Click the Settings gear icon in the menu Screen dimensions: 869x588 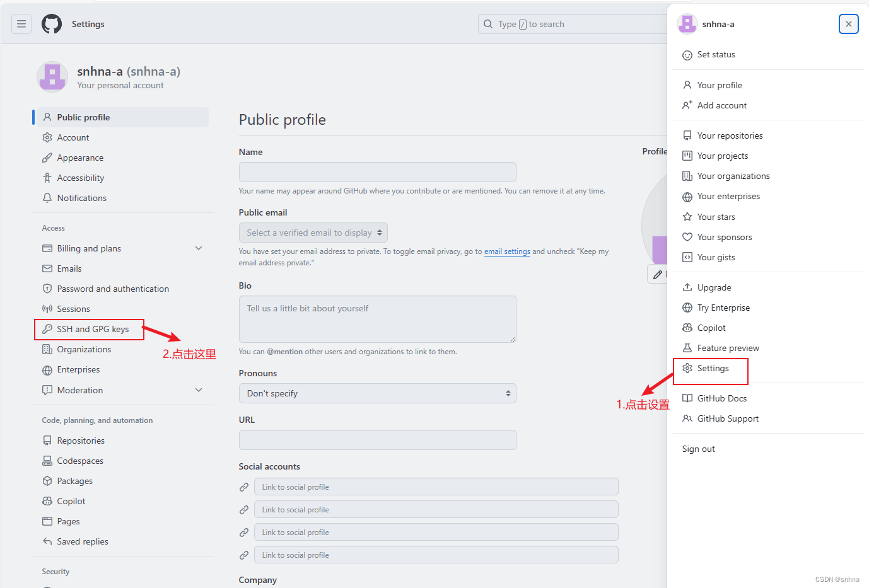pyautogui.click(x=687, y=368)
